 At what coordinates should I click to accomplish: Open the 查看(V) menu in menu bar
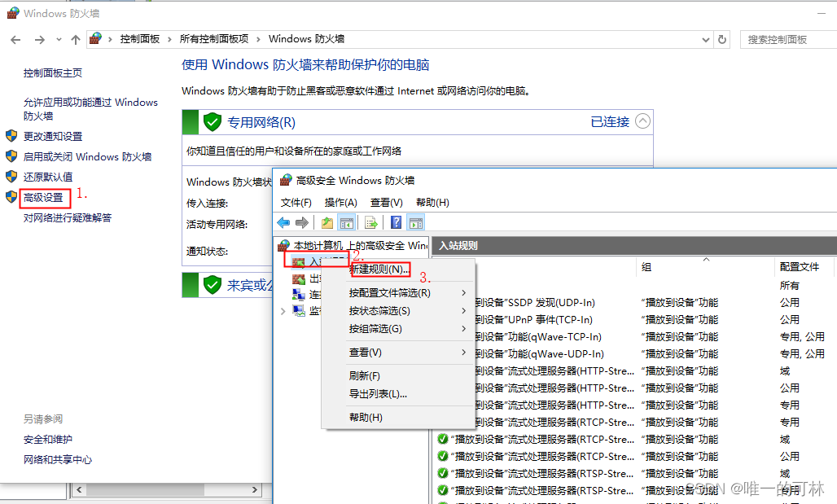click(387, 203)
